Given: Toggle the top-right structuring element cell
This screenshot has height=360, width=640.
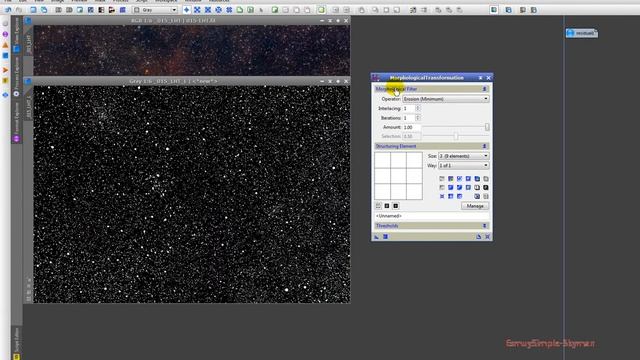Looking at the screenshot, I should [x=414, y=160].
